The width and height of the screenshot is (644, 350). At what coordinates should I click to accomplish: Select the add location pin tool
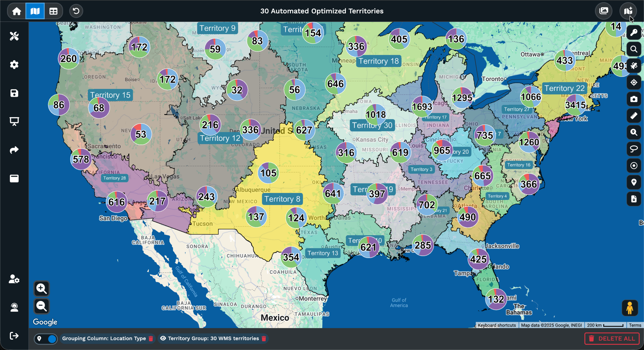[x=634, y=183]
